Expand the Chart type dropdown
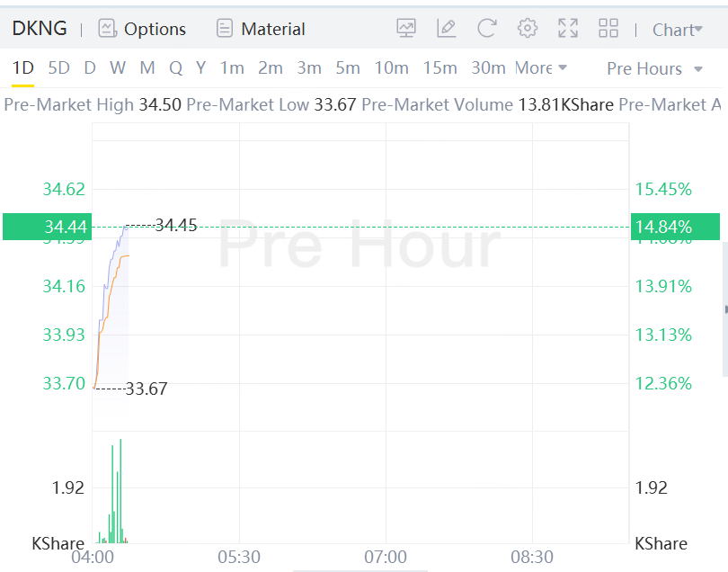The height and width of the screenshot is (572, 728). pyautogui.click(x=678, y=30)
